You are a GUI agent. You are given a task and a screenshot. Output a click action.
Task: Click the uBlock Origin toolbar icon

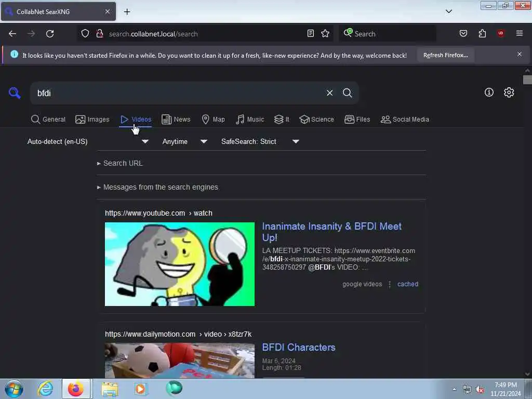(x=501, y=33)
